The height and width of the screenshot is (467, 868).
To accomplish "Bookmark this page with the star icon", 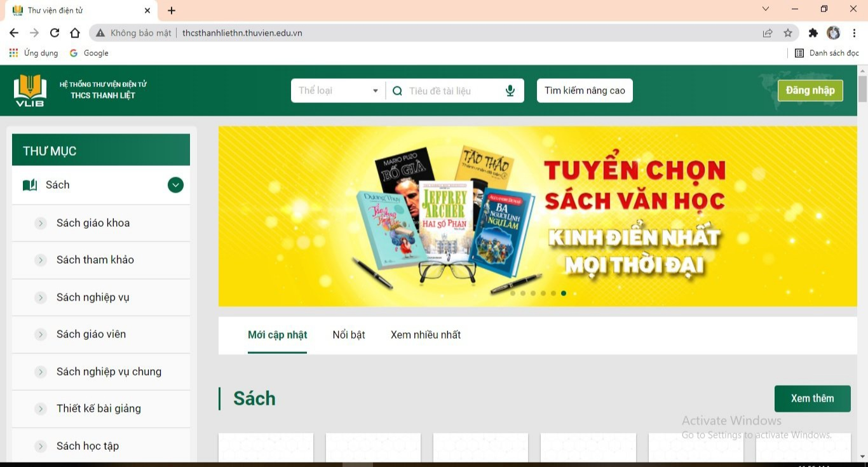I will tap(788, 33).
